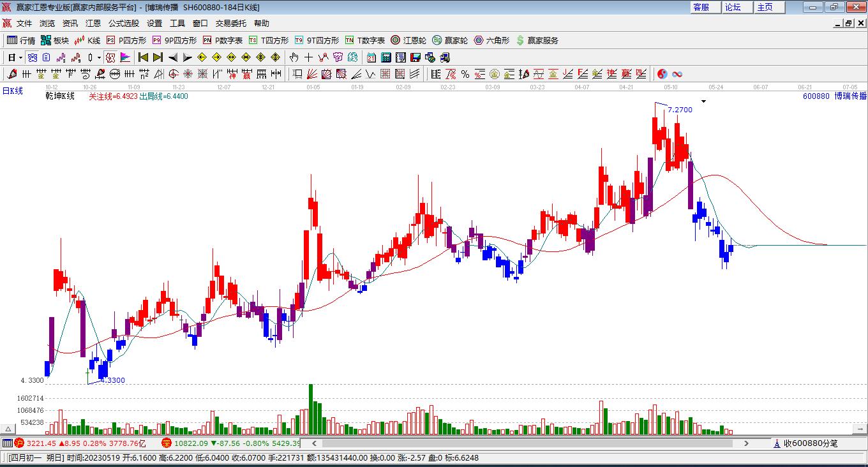Click the infinity symbol icon
The height and width of the screenshot is (467, 868).
pyautogui.click(x=677, y=74)
